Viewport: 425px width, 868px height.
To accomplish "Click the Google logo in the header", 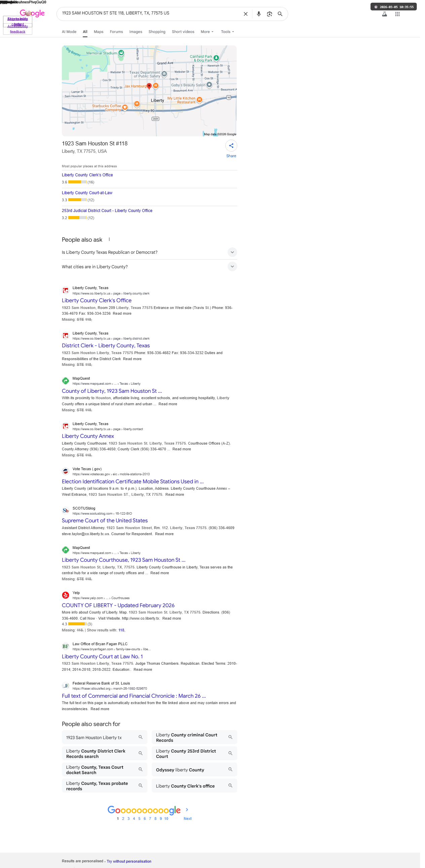I will pos(32,13).
